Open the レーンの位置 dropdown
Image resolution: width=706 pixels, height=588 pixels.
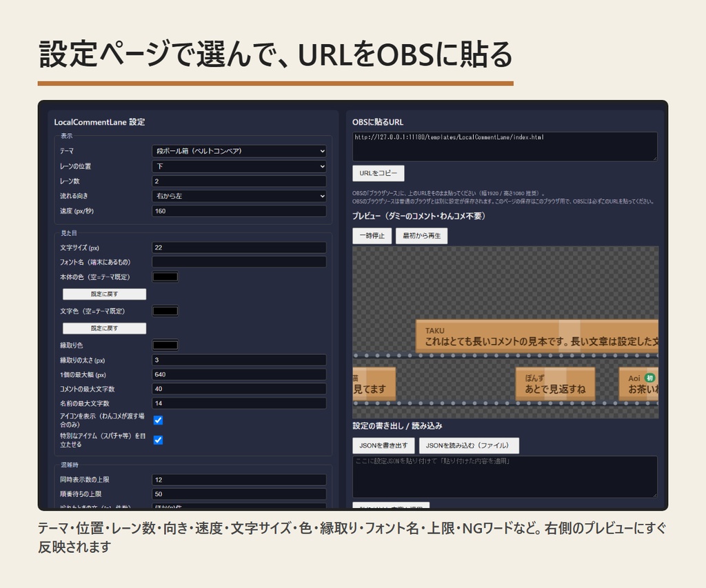pos(239,166)
